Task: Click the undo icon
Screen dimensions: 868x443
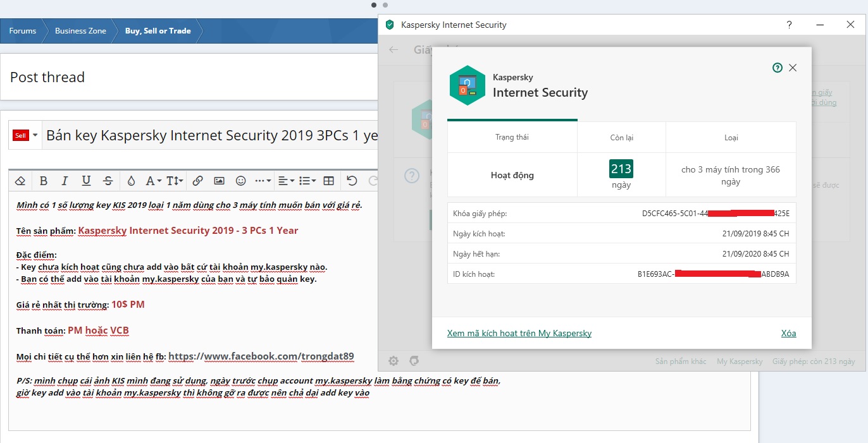Action: click(x=352, y=181)
